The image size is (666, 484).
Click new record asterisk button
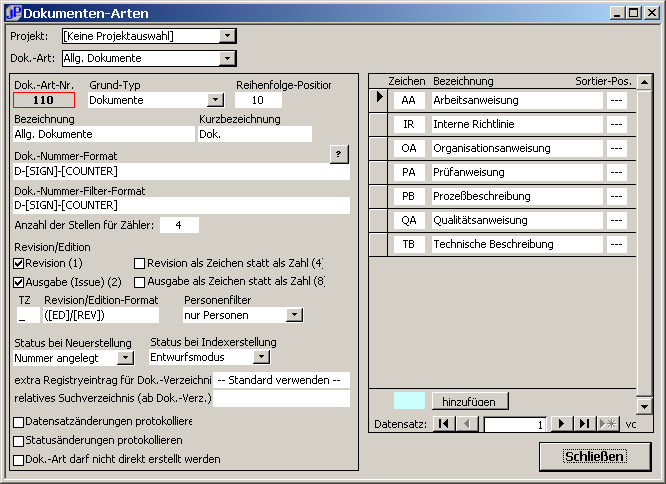(606, 424)
